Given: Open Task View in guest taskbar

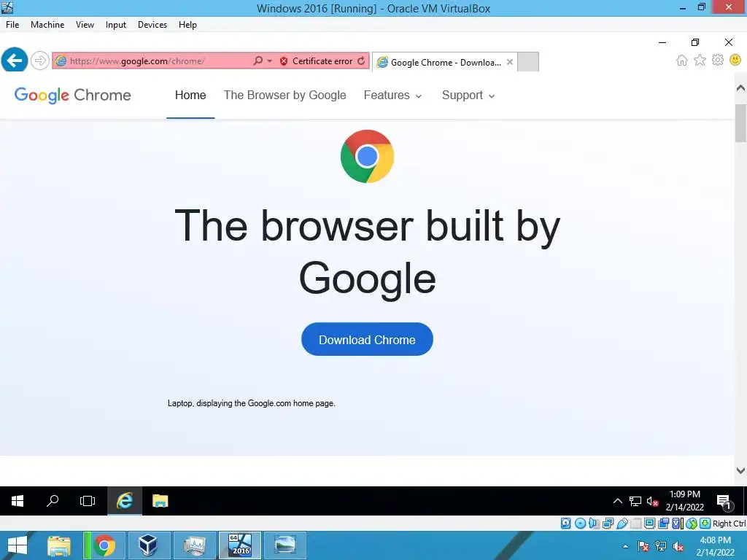Looking at the screenshot, I should click(88, 501).
